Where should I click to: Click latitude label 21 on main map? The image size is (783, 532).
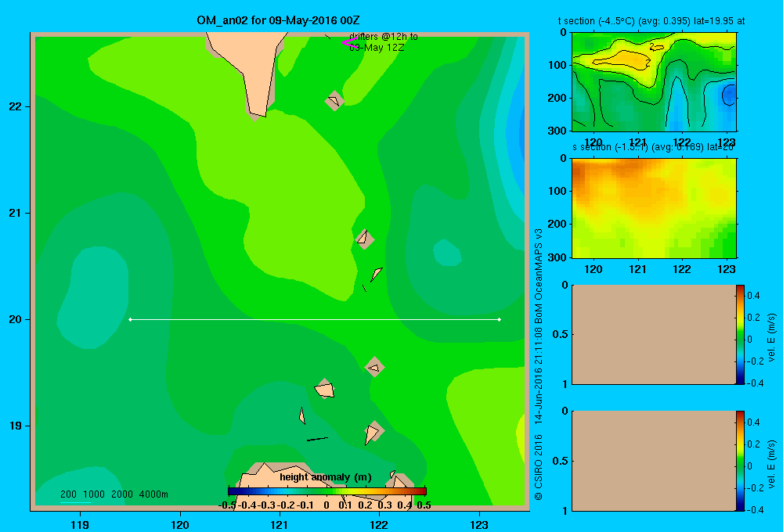(x=15, y=213)
